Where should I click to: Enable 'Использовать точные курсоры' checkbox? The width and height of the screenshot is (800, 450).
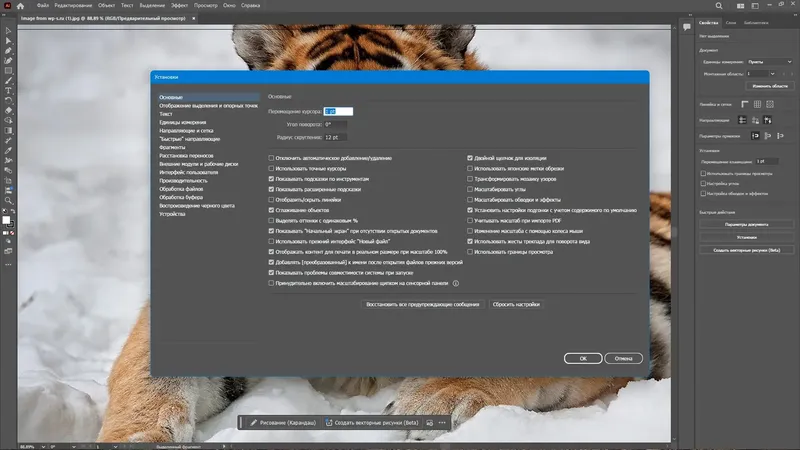[271, 168]
